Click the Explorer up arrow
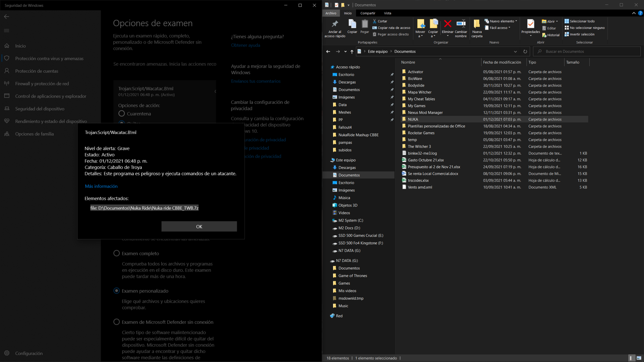The height and width of the screenshot is (362, 644). [x=352, y=51]
